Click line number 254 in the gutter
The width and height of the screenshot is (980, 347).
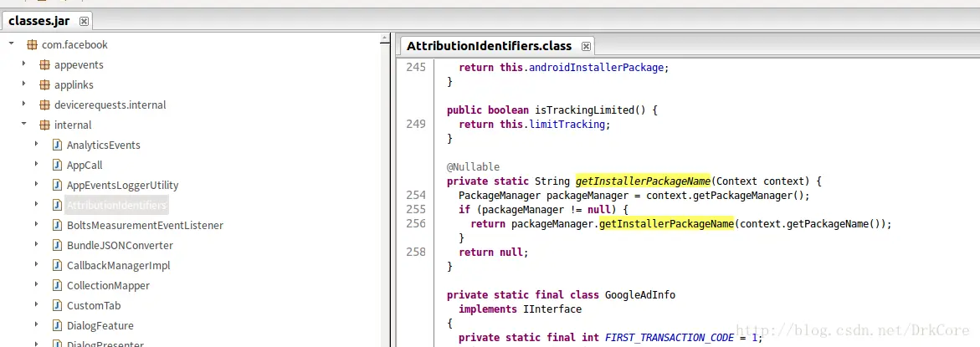click(x=415, y=196)
